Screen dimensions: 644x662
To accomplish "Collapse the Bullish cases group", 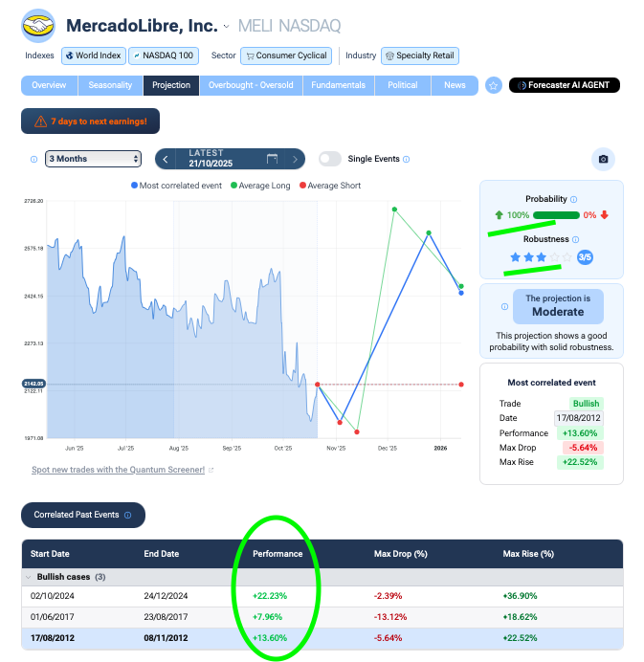I will coord(30,577).
